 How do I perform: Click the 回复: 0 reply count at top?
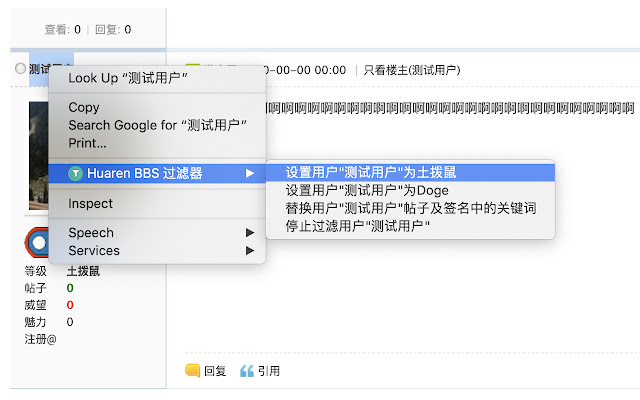[x=113, y=29]
